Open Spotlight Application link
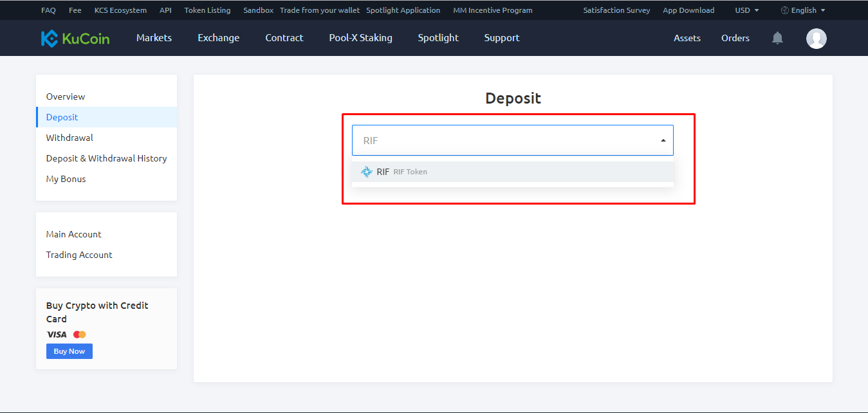868x413 pixels. pos(403,10)
